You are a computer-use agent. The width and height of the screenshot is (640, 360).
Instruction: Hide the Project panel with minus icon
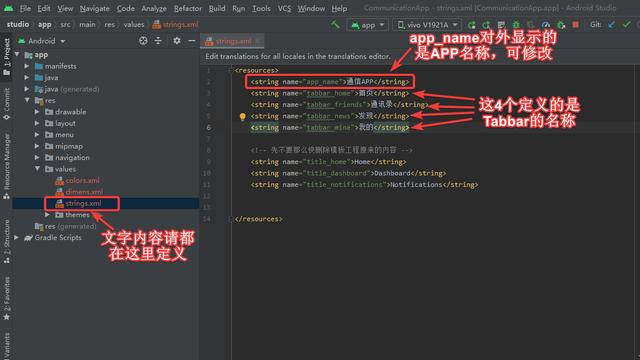(191, 41)
